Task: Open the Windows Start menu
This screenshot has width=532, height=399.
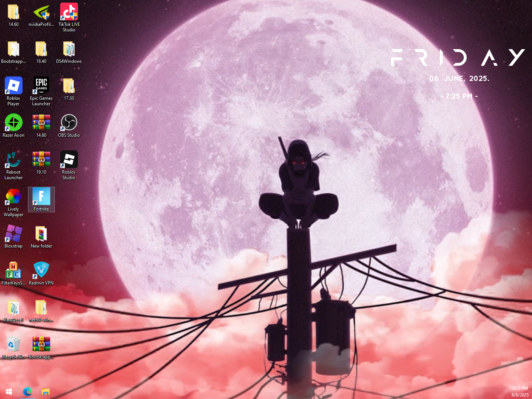Action: pyautogui.click(x=9, y=392)
